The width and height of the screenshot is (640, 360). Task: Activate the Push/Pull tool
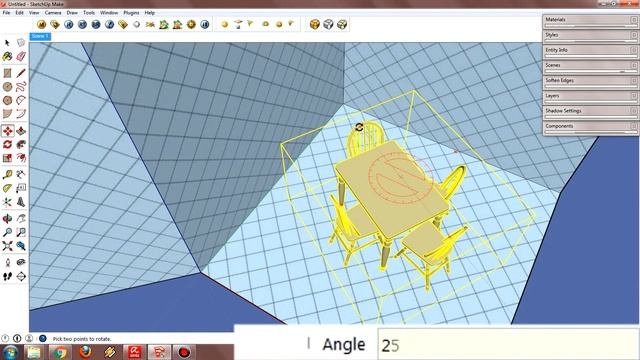[x=21, y=131]
